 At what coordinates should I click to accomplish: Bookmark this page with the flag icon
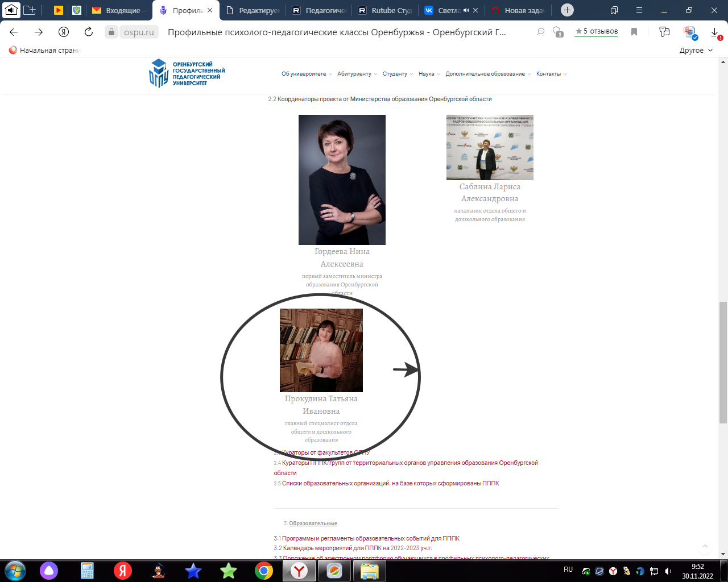point(634,32)
